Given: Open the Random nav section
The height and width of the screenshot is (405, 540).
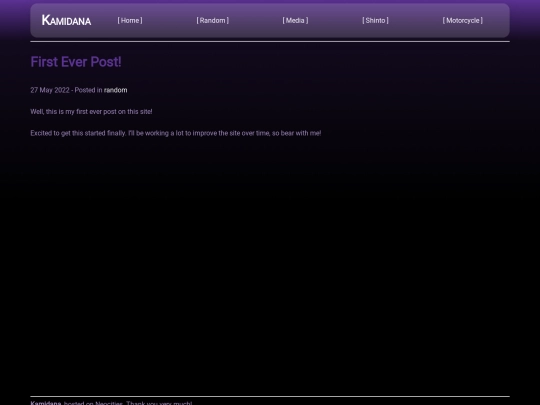Looking at the screenshot, I should 212,20.
